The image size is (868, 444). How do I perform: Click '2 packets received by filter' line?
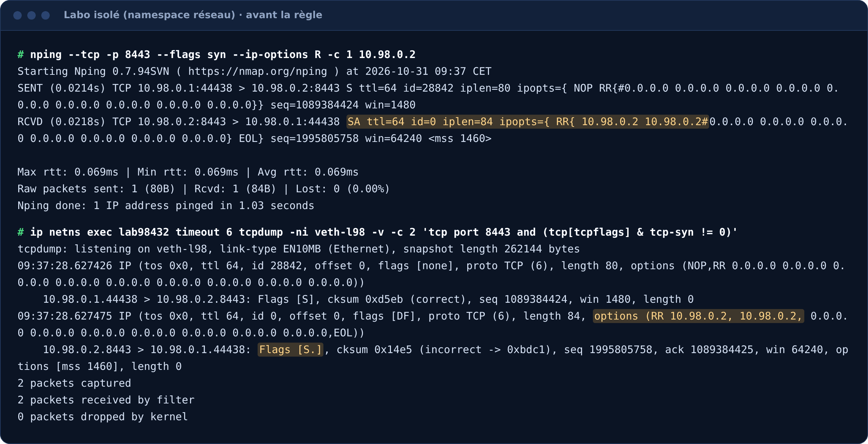[106, 400]
